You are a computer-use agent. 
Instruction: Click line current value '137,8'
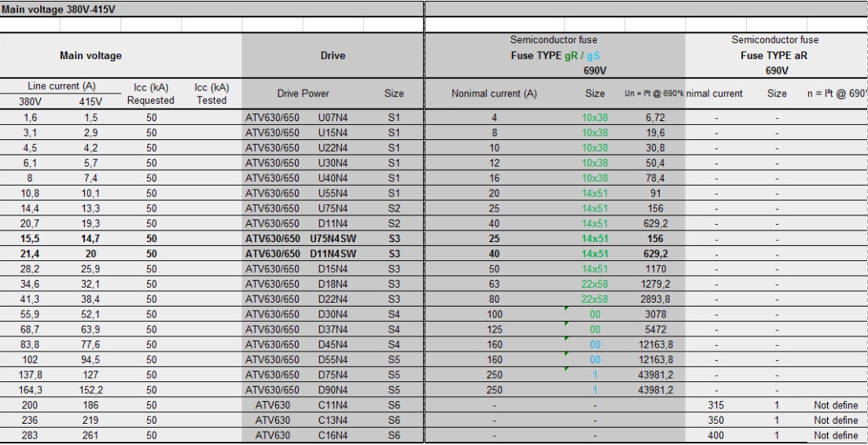(x=30, y=375)
